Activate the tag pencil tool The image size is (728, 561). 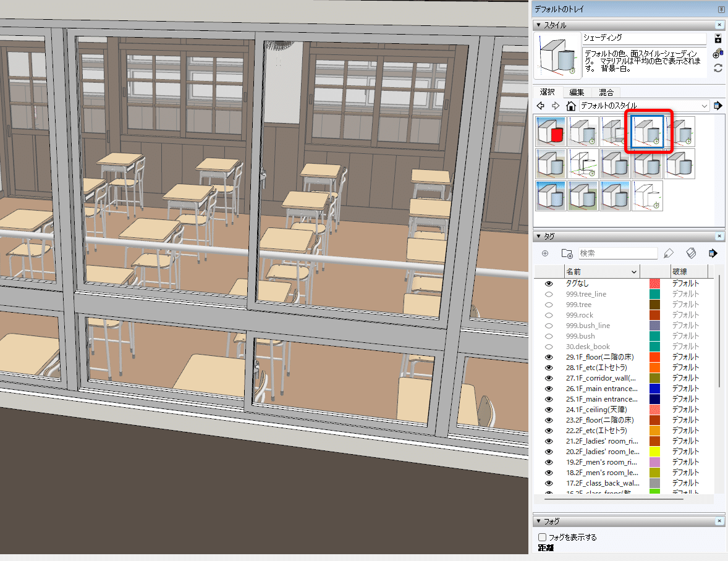(x=669, y=253)
